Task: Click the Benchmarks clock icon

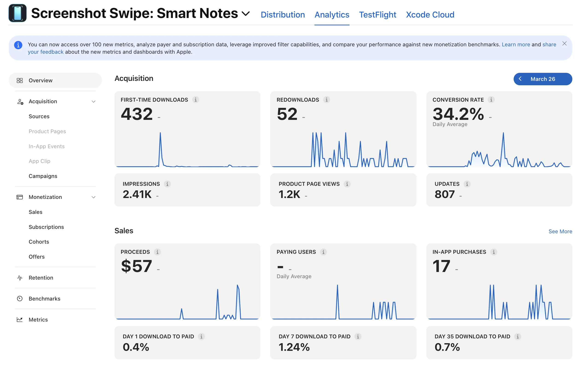Action: (20, 299)
